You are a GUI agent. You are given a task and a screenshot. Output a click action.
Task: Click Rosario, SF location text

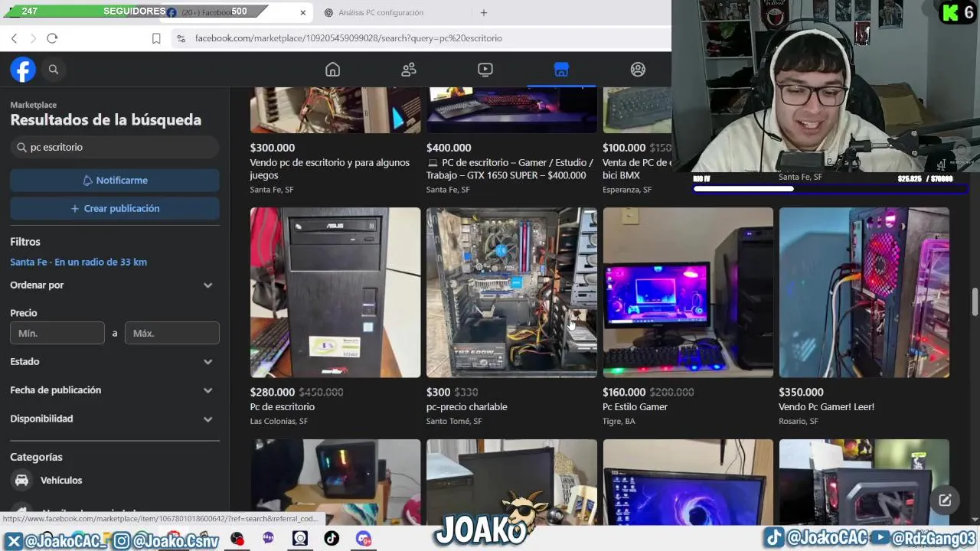799,422
